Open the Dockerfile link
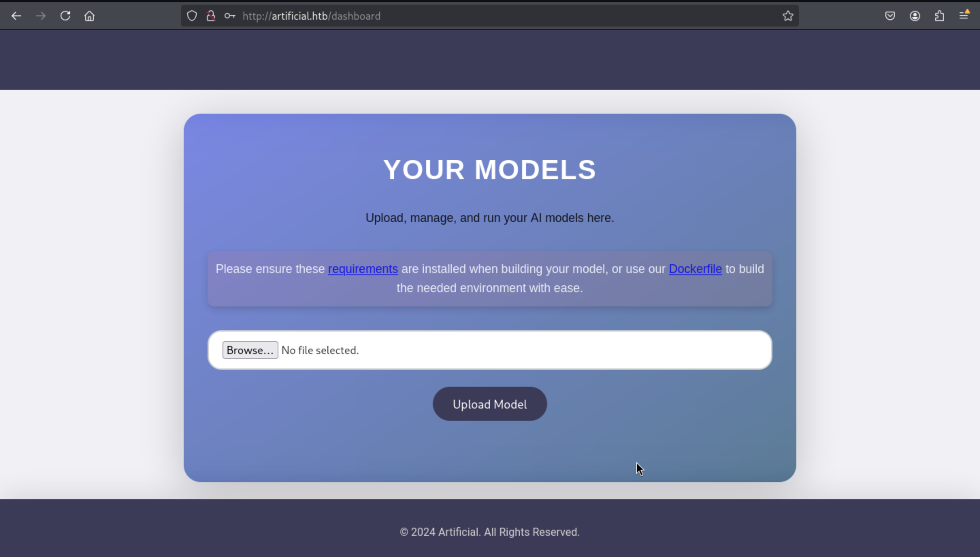The height and width of the screenshot is (557, 980). [695, 269]
